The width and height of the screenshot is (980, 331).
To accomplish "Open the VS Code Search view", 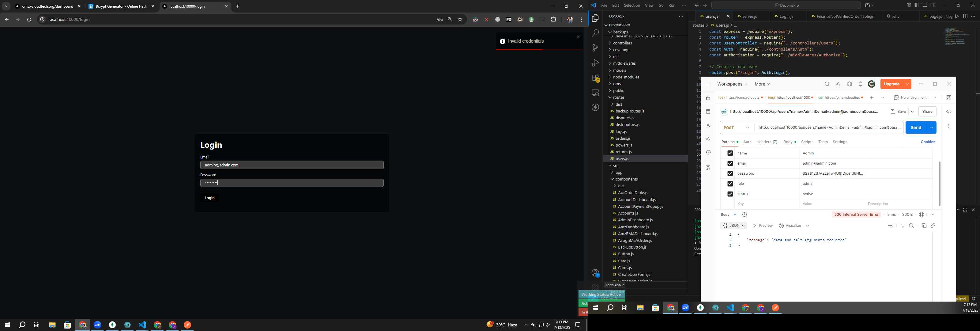I will (x=595, y=33).
